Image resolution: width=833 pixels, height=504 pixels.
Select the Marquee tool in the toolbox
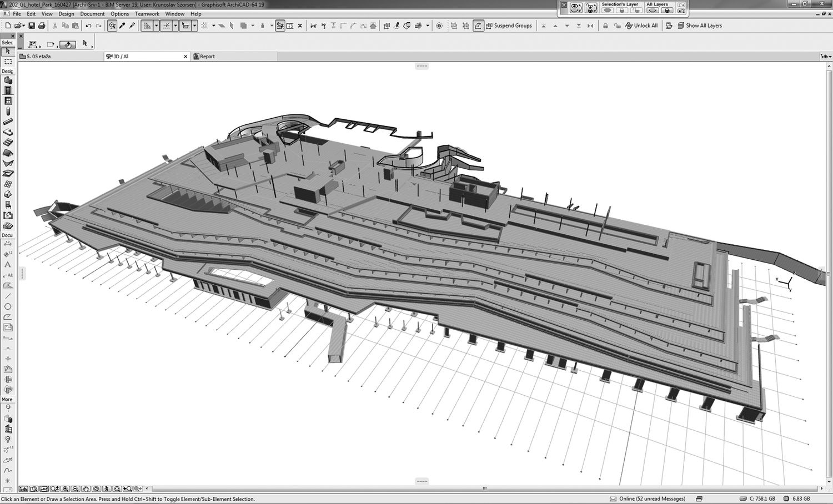pos(8,62)
